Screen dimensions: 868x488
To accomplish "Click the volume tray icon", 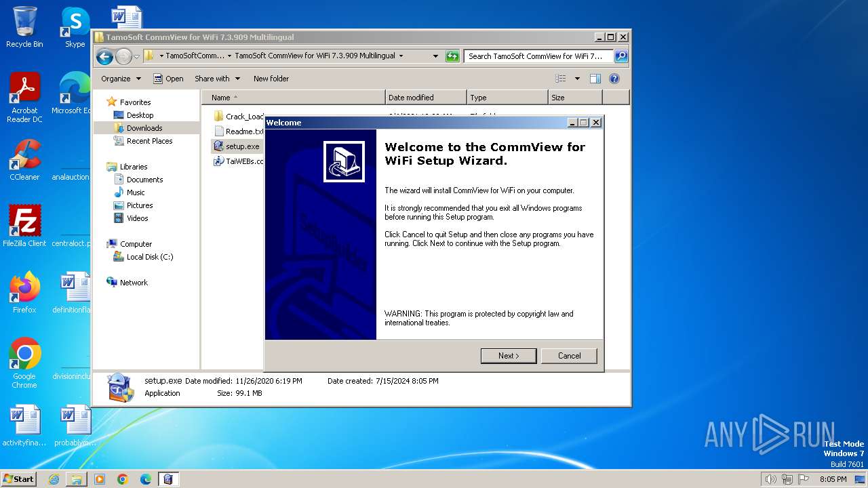I will tap(770, 479).
